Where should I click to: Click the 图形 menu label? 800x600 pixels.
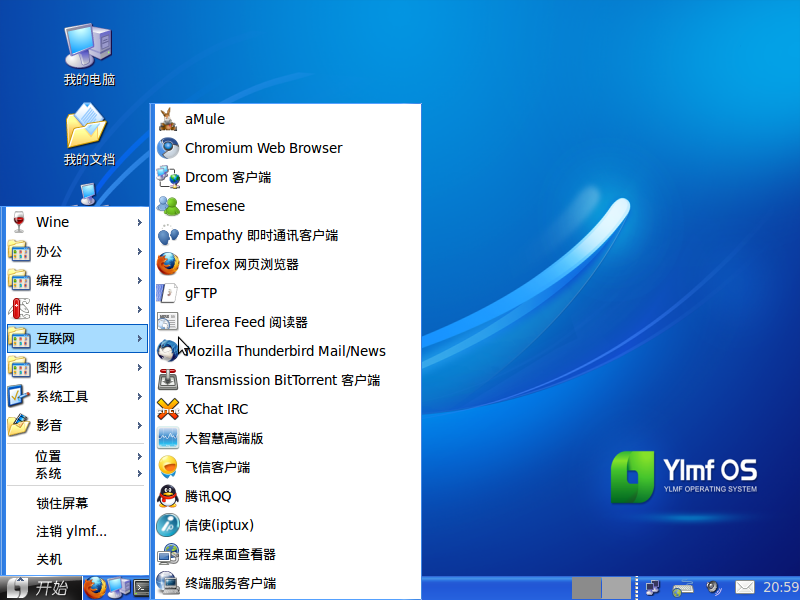point(49,367)
